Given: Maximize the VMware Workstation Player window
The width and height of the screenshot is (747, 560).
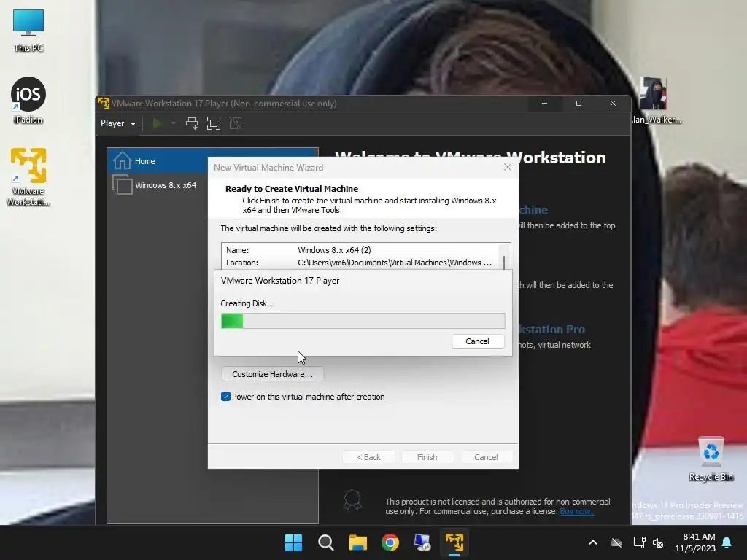Looking at the screenshot, I should point(578,104).
